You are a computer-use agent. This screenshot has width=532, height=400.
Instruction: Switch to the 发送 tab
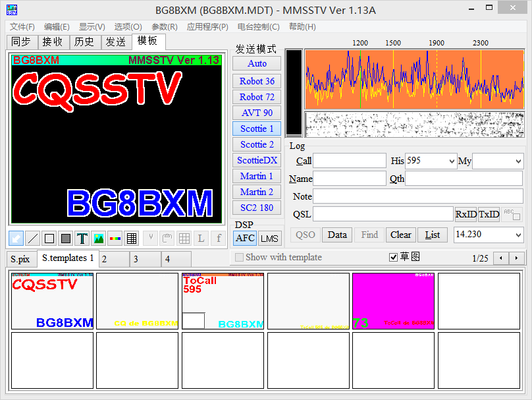point(116,42)
